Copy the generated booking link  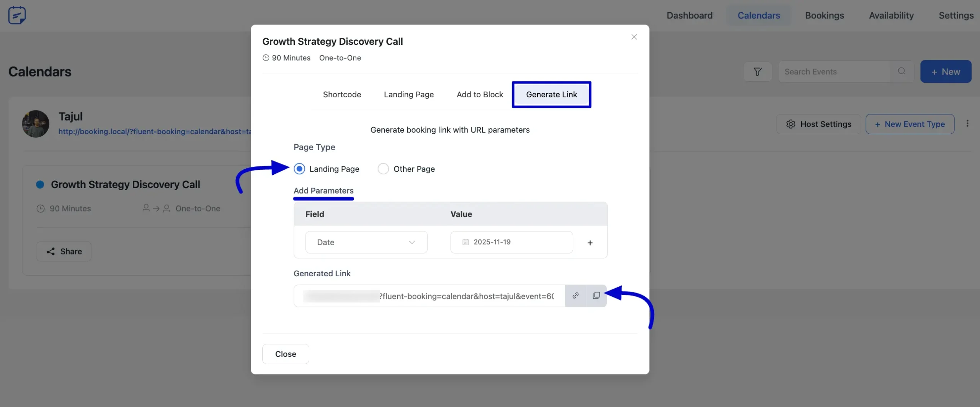[596, 295]
